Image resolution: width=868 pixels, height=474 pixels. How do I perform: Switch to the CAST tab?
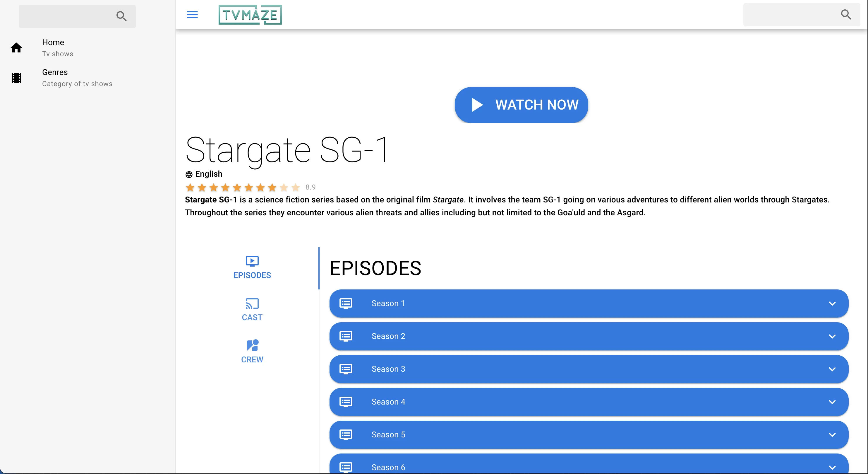click(252, 310)
